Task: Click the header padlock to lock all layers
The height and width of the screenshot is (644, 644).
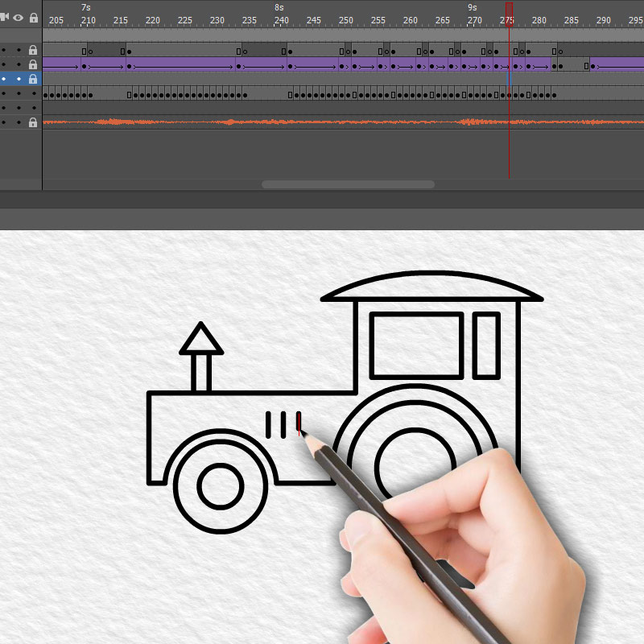Action: [34, 18]
